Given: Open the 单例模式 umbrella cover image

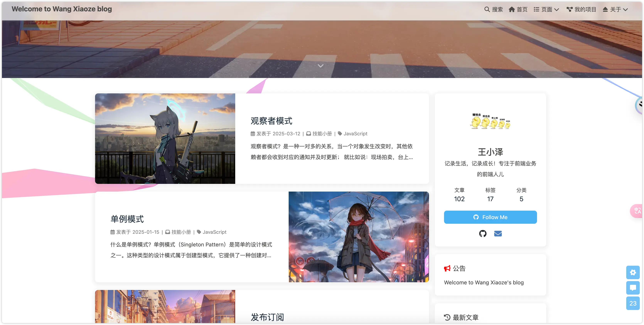Looking at the screenshot, I should 359,237.
